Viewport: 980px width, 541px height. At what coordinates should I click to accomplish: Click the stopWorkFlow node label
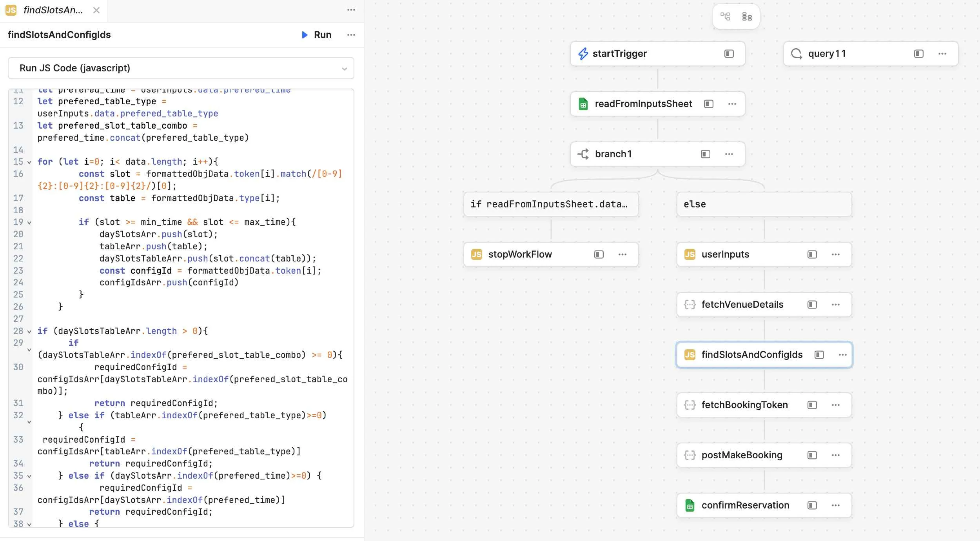click(520, 254)
